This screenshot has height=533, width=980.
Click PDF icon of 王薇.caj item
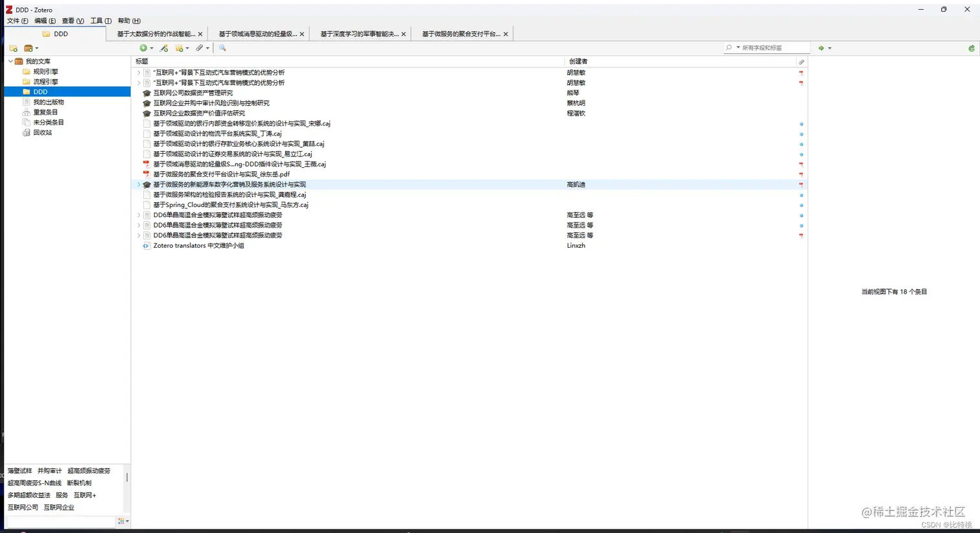click(146, 164)
